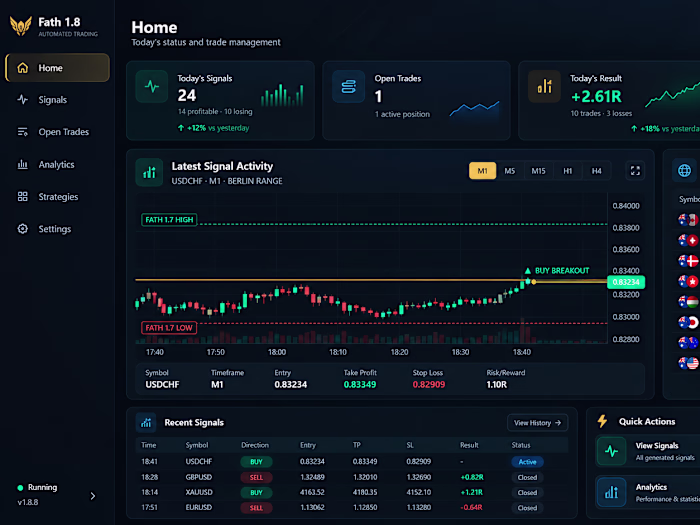Image resolution: width=700 pixels, height=525 pixels.
Task: Click the Quick Actions Analytics bar icon
Action: (611, 492)
